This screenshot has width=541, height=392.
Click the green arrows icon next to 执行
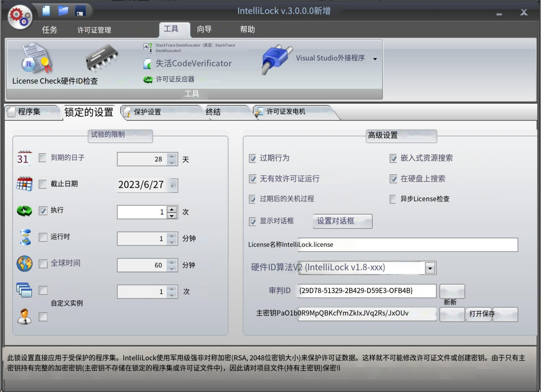click(x=24, y=211)
